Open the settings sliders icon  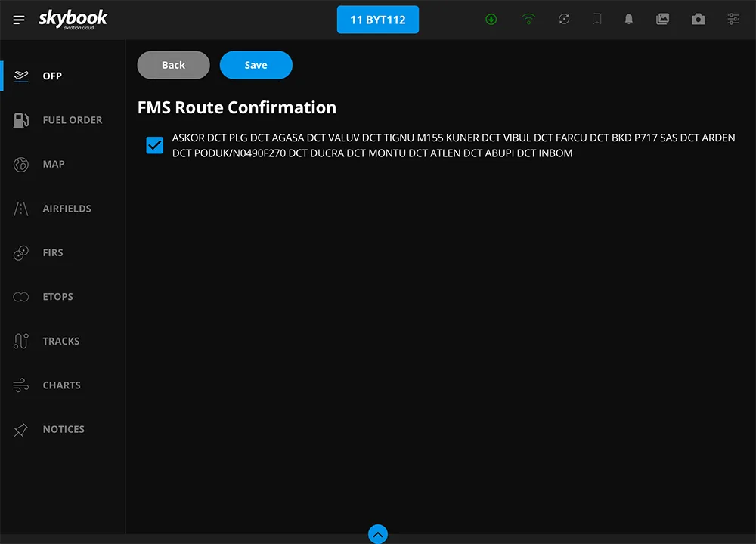pos(733,20)
